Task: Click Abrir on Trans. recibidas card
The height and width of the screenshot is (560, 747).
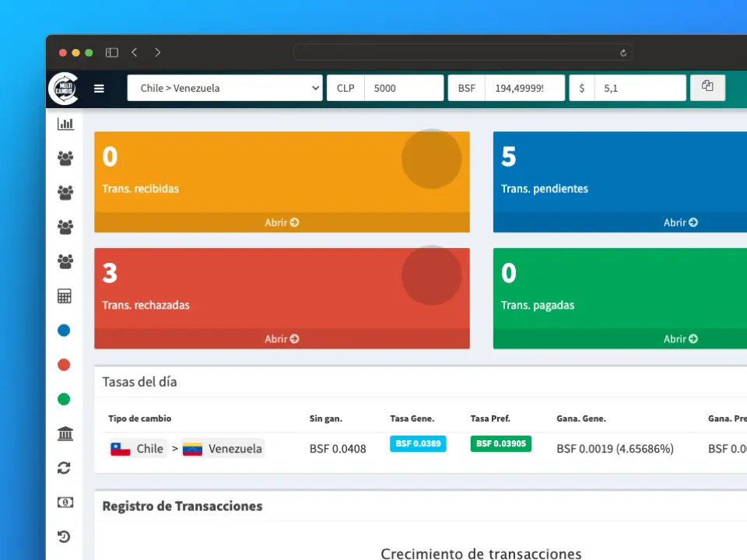Action: [281, 222]
